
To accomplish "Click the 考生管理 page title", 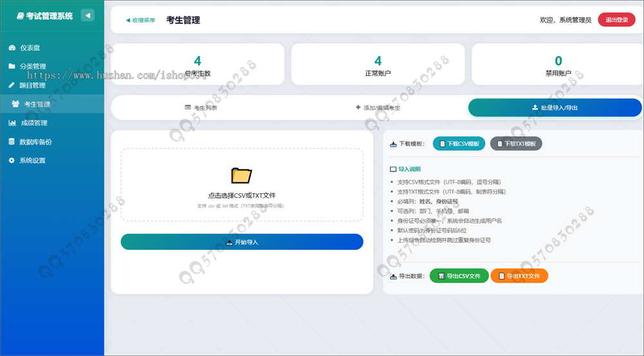I will tap(183, 20).
